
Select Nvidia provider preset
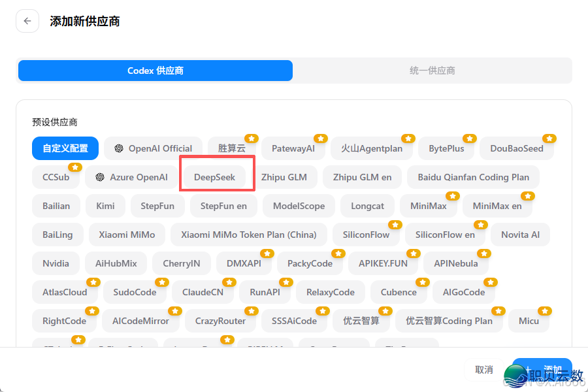point(56,263)
